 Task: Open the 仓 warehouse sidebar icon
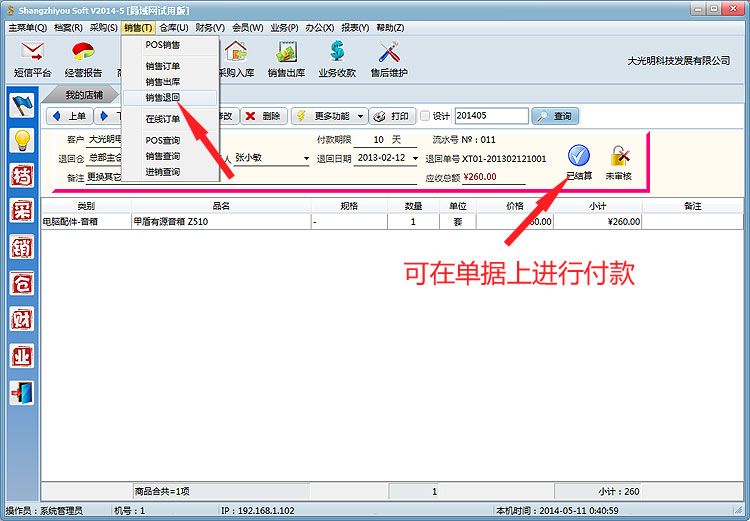(22, 283)
